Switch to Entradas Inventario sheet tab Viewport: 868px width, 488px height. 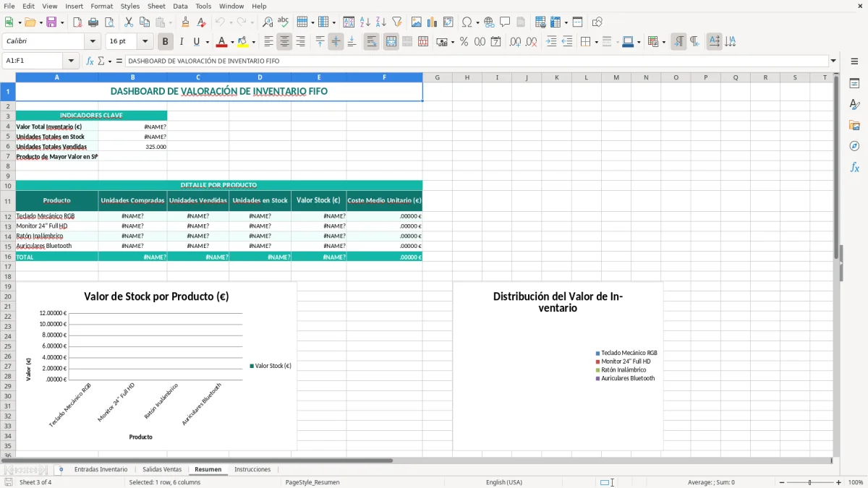(x=101, y=469)
